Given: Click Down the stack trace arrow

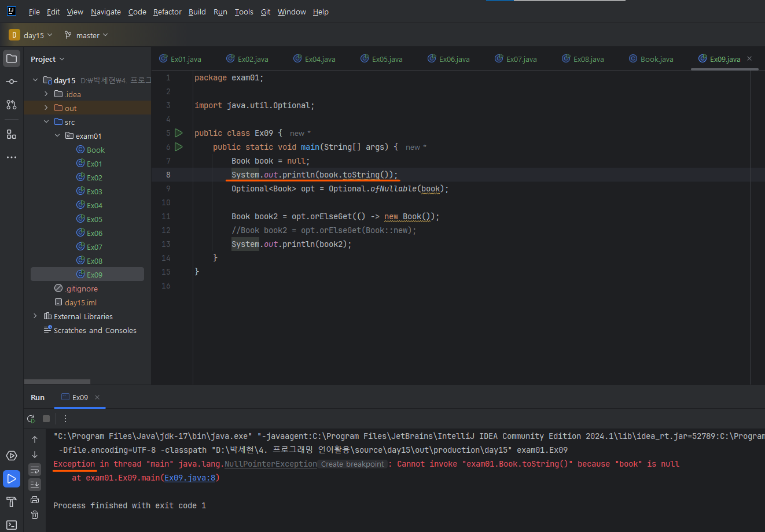Looking at the screenshot, I should click(35, 455).
